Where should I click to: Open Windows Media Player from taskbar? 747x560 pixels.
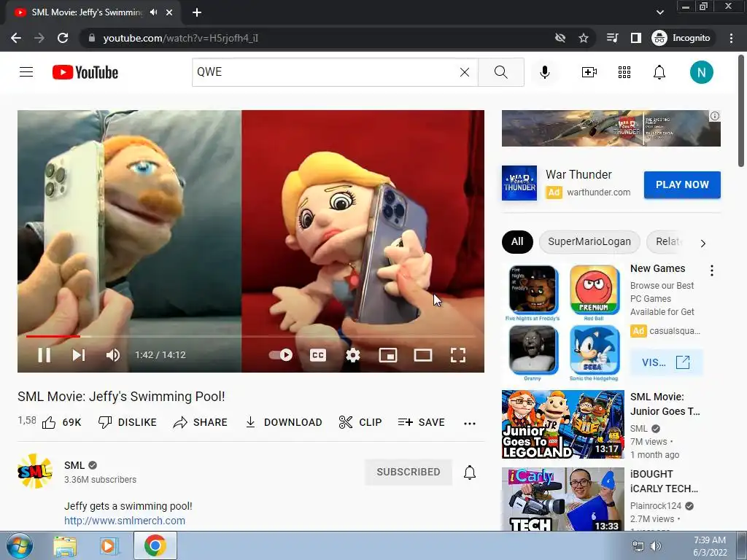(x=109, y=546)
